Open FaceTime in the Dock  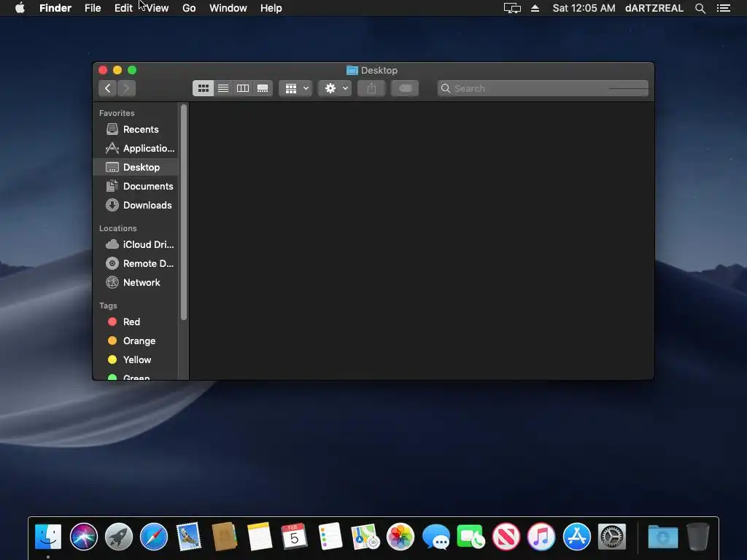click(x=471, y=537)
